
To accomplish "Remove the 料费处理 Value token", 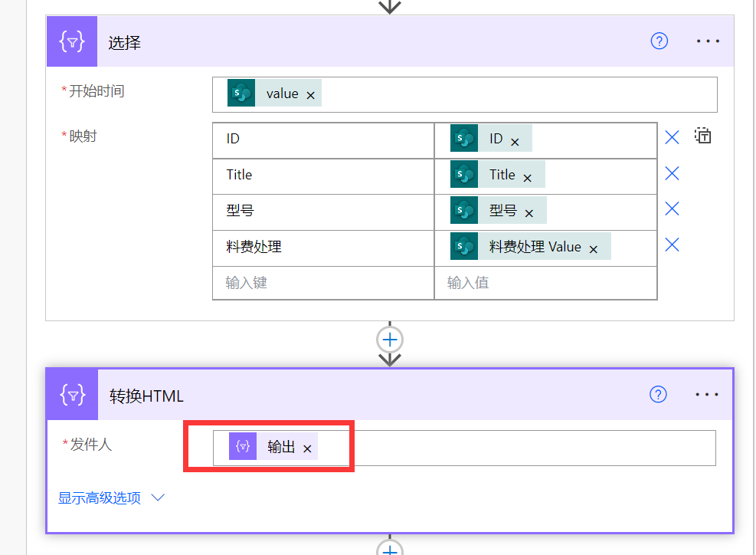I will [594, 248].
